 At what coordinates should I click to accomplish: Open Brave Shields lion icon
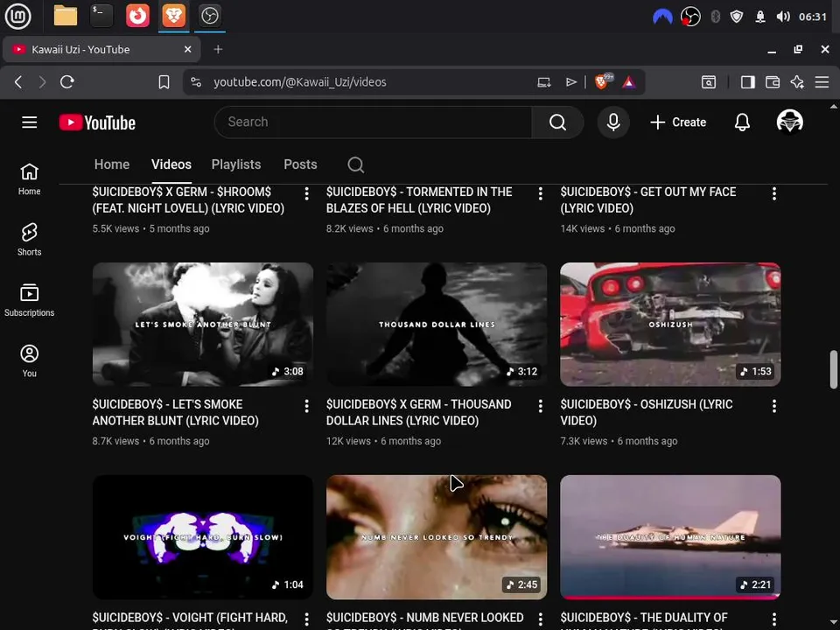[x=602, y=81]
